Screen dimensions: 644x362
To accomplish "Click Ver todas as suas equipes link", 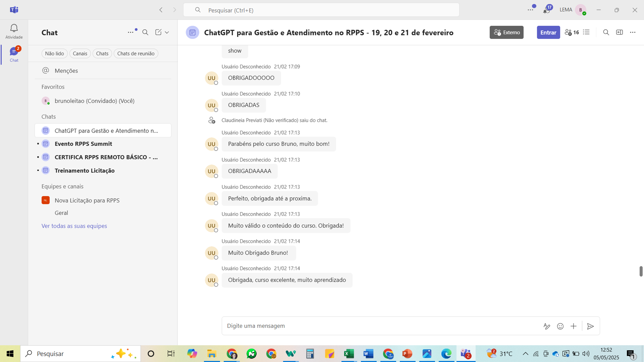I will 74,226.
